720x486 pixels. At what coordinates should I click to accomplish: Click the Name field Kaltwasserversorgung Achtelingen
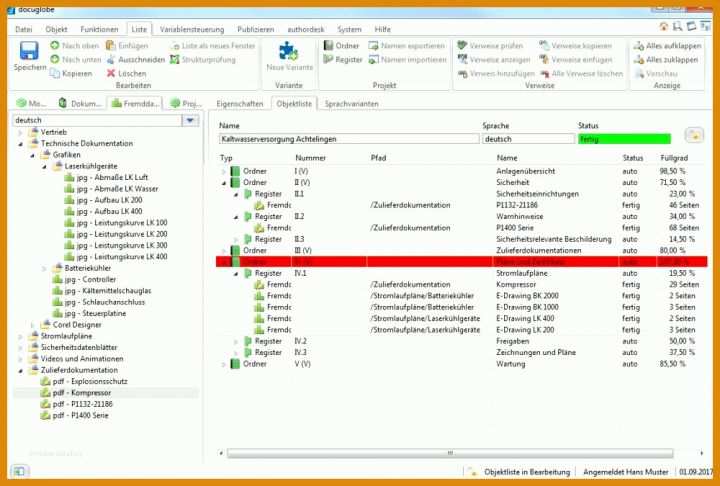point(349,139)
